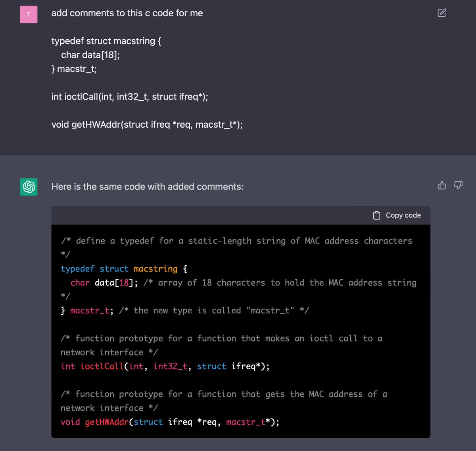Click the thumbs up feedback icon
Image resolution: width=476 pixels, height=451 pixels.
(442, 185)
